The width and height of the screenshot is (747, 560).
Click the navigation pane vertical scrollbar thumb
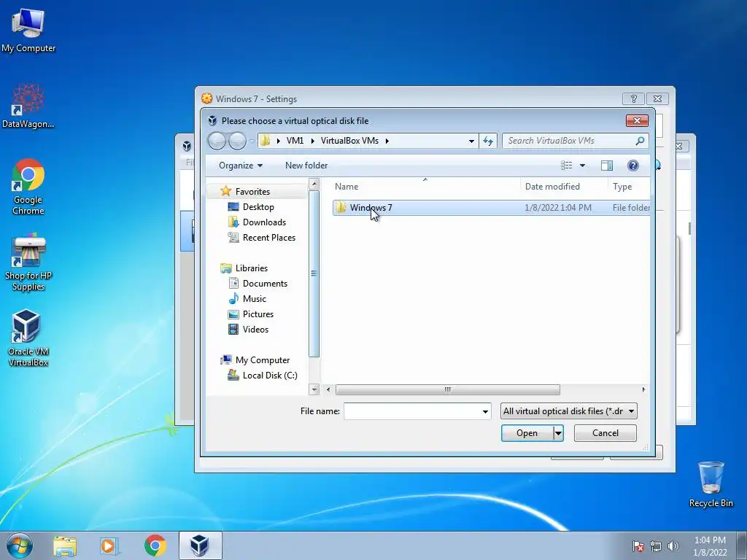tap(314, 273)
